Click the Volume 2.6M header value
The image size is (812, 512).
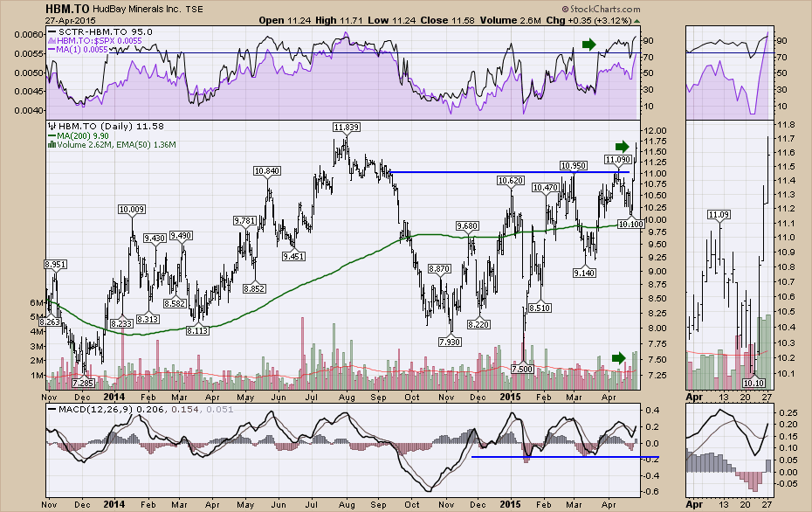(510, 20)
